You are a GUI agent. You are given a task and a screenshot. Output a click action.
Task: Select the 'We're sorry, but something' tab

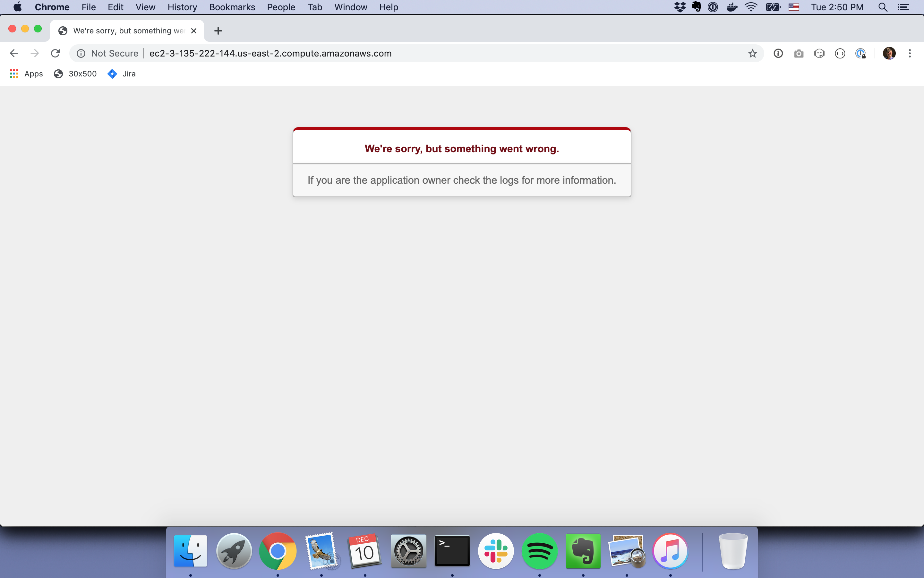[127, 31]
